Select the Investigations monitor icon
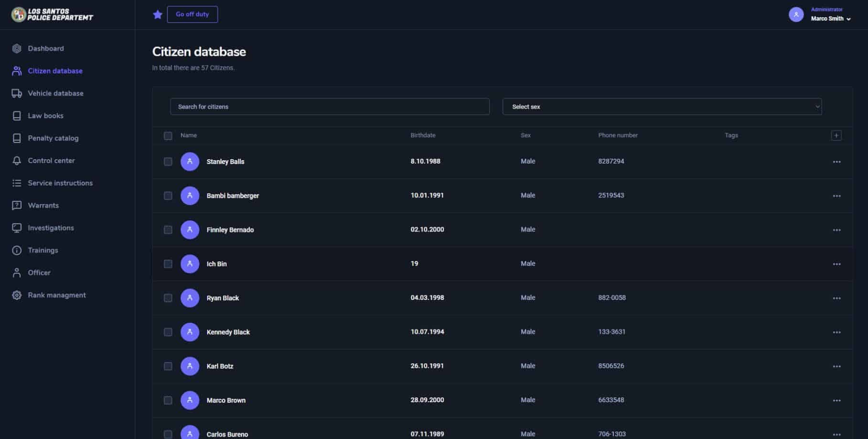This screenshot has width=868, height=439. [17, 228]
